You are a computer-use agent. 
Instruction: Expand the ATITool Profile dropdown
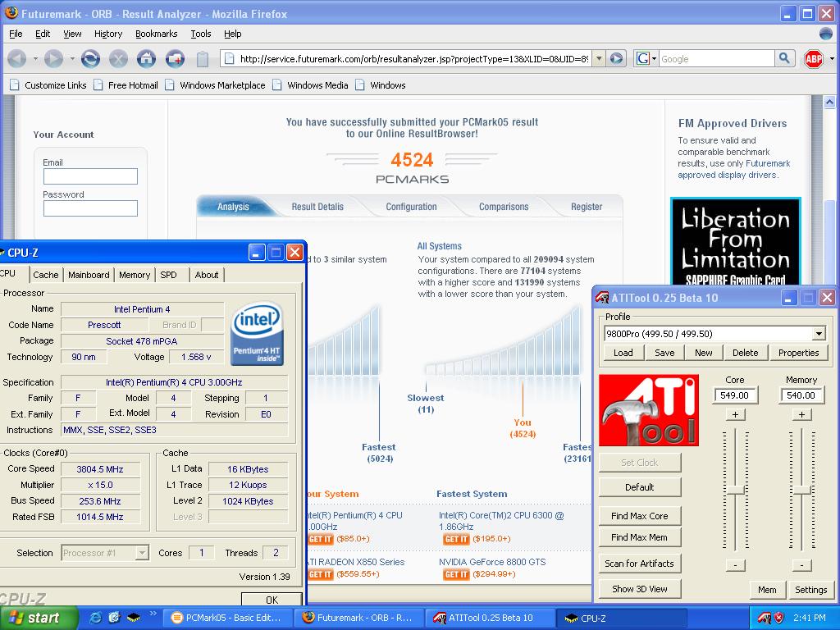[x=819, y=334]
